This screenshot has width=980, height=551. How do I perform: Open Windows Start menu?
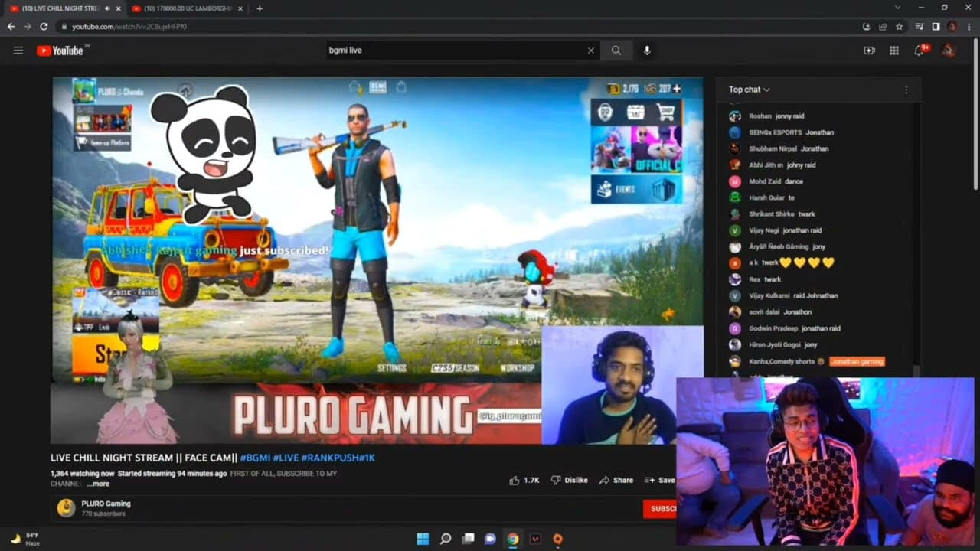pos(423,539)
